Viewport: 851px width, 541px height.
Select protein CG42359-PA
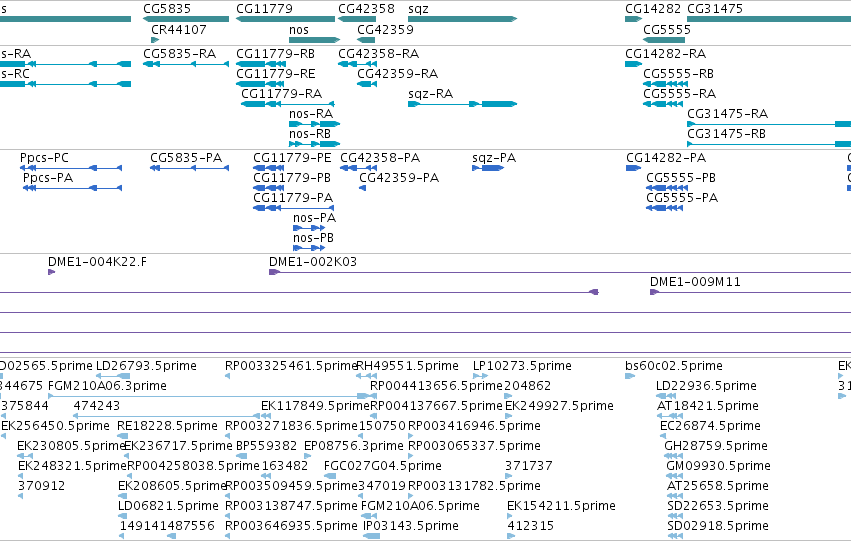click(363, 188)
